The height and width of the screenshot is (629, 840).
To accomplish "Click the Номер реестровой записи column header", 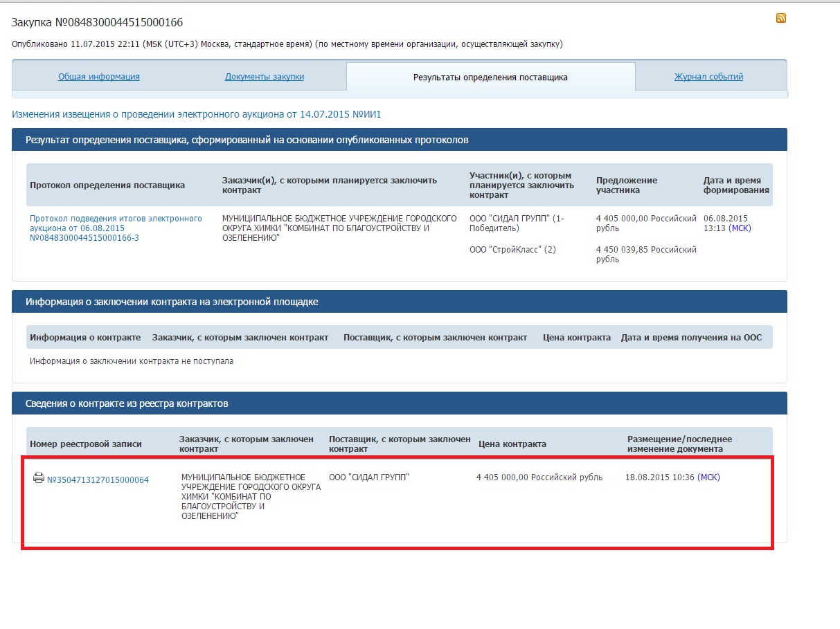I will pos(86,444).
